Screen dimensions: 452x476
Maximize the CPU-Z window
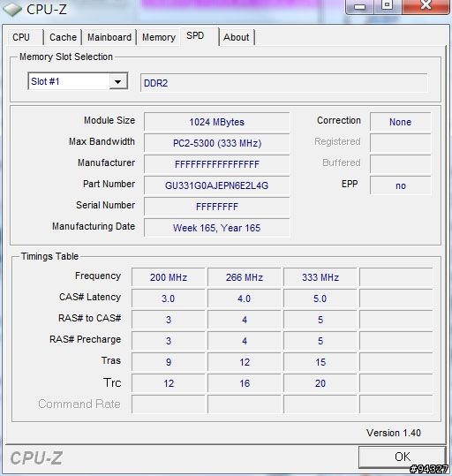coord(388,6)
